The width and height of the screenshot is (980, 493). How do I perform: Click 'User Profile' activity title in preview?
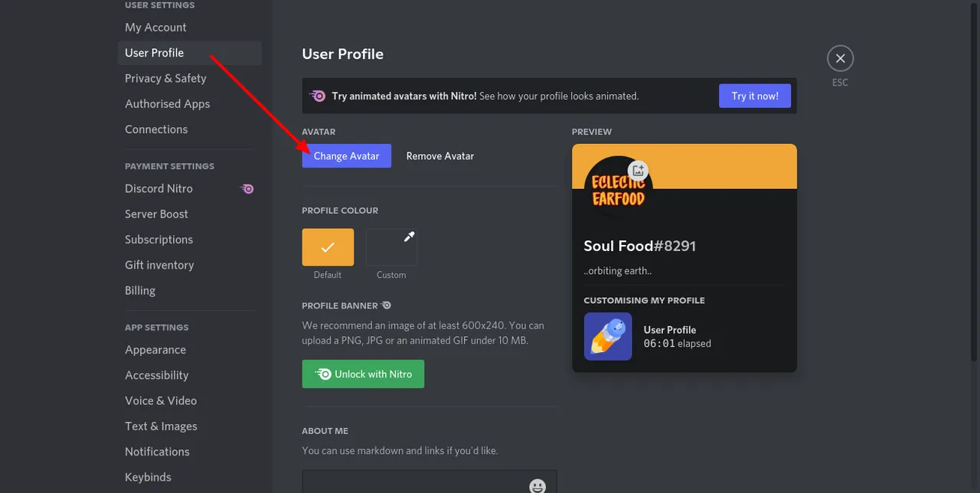(x=670, y=330)
